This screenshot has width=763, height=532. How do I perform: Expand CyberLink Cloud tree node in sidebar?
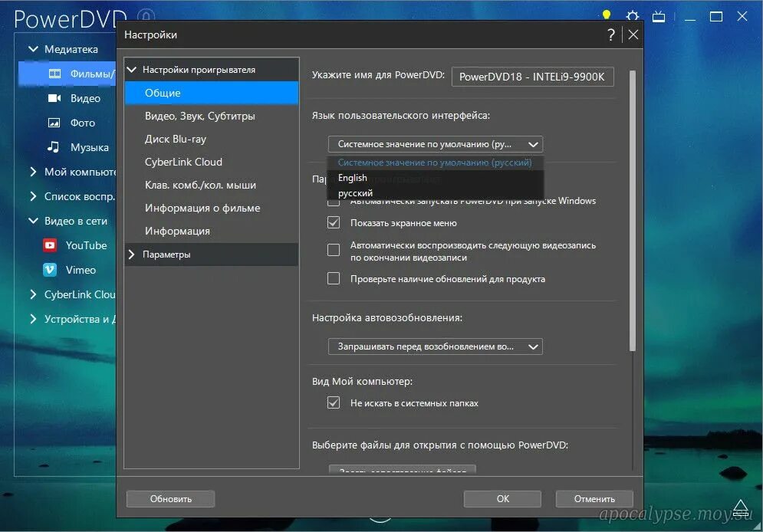pyautogui.click(x=33, y=294)
